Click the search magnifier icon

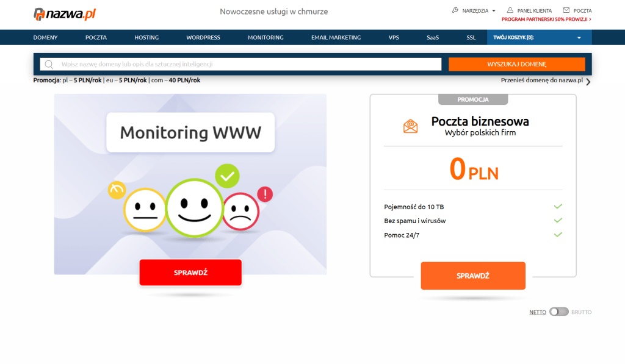(49, 64)
